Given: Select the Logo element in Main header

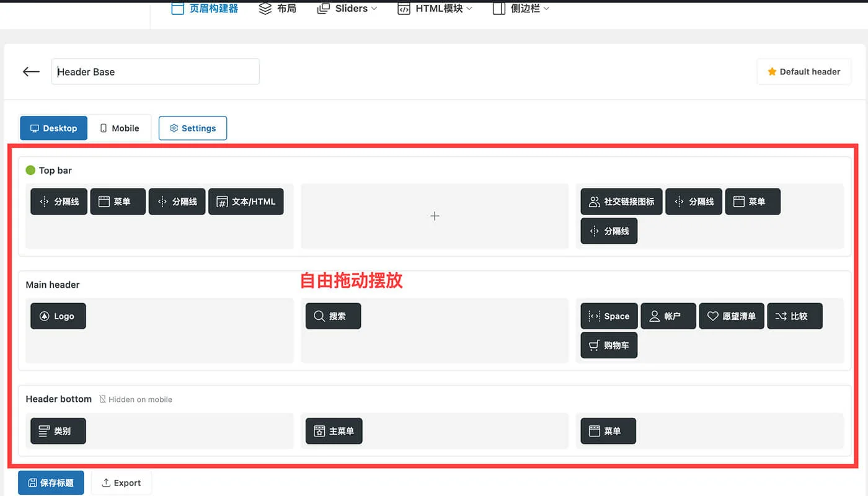Looking at the screenshot, I should [58, 316].
